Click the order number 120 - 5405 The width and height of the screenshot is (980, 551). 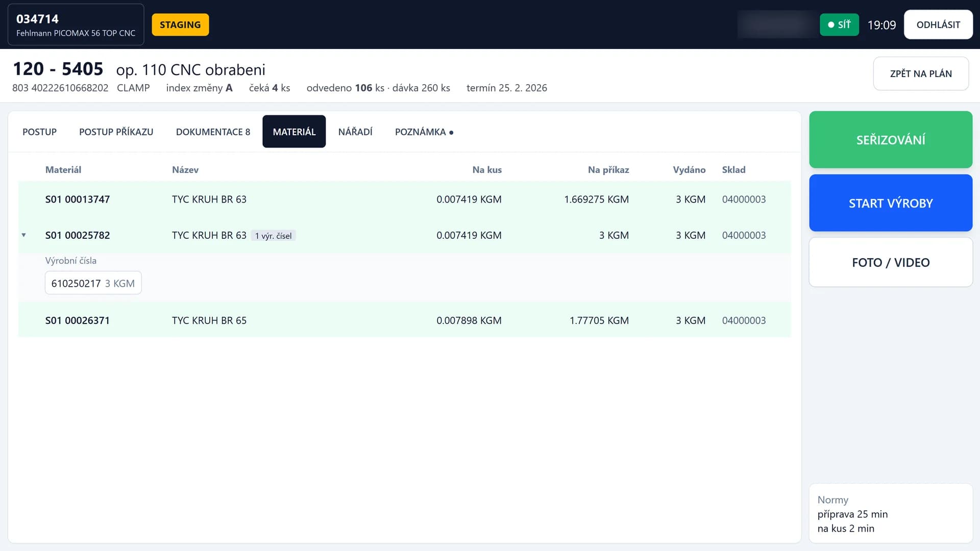[58, 69]
